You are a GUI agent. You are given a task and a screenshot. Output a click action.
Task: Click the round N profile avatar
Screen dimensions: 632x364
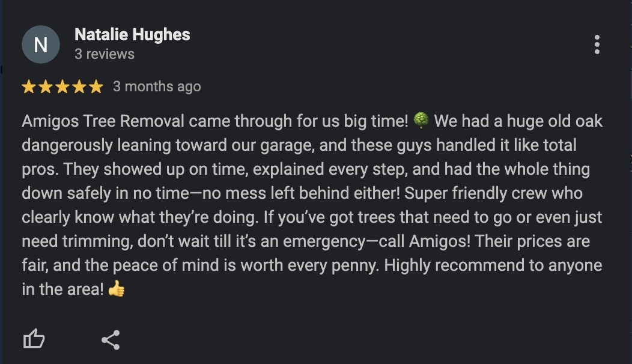pos(41,45)
